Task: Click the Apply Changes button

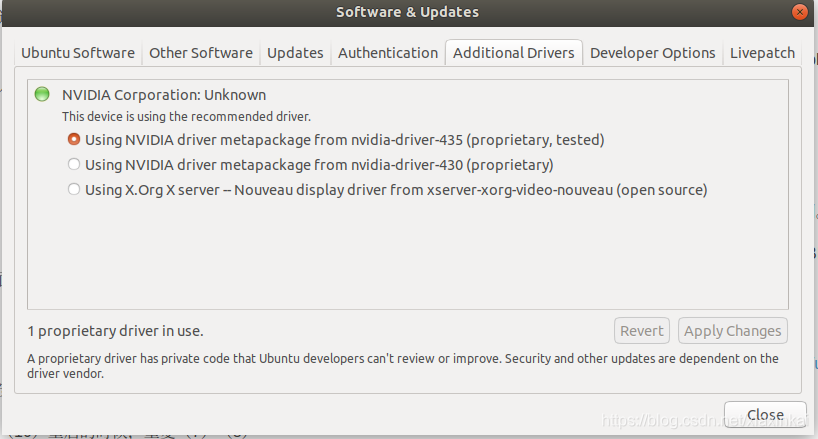Action: point(732,331)
